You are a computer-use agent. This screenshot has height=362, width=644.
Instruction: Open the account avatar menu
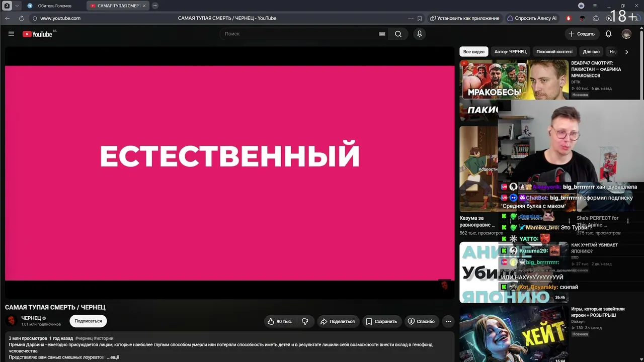point(626,34)
